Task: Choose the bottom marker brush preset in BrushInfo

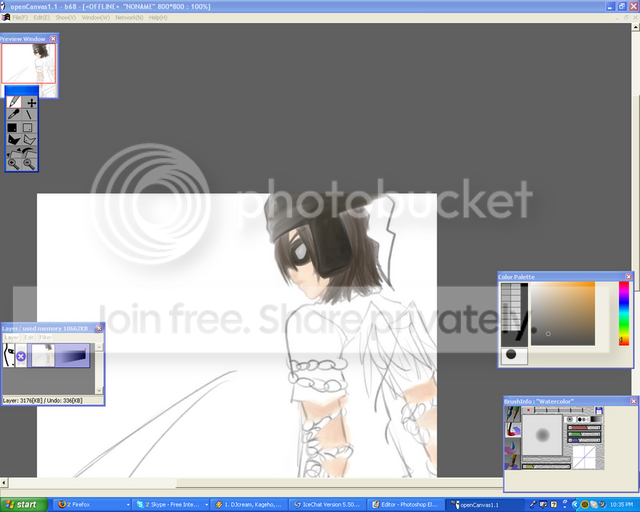Action: pyautogui.click(x=513, y=462)
